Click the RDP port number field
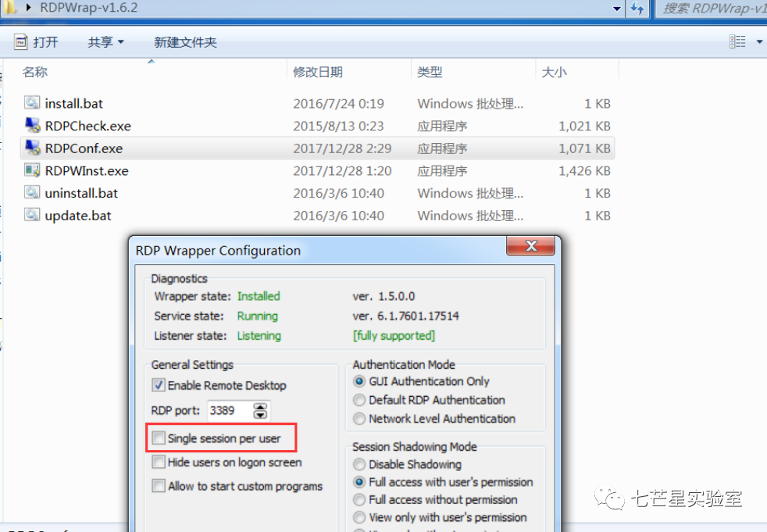This screenshot has height=532, width=767. click(229, 410)
